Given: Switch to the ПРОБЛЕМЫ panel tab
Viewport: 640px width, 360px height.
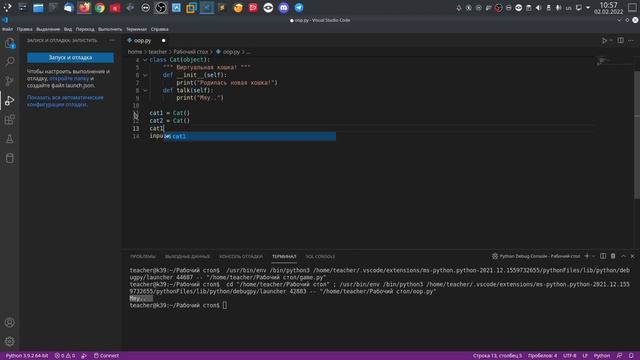Looking at the screenshot, I should pyautogui.click(x=143, y=256).
